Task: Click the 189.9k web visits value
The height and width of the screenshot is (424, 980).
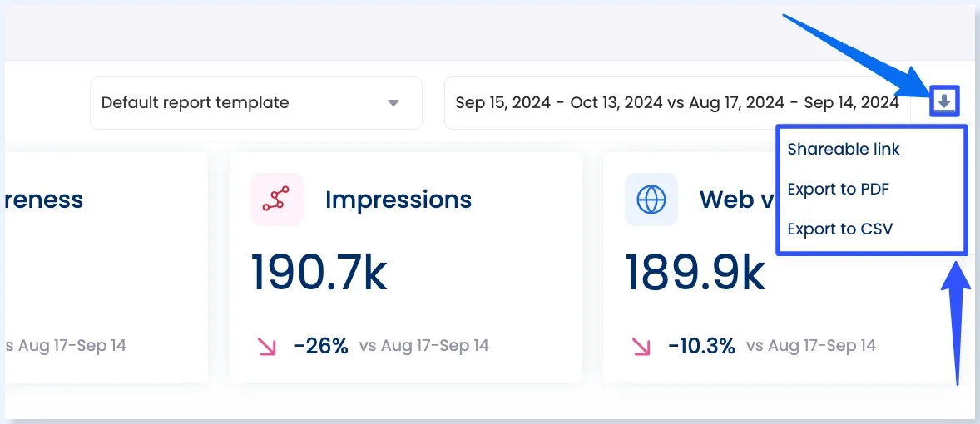Action: [x=695, y=273]
